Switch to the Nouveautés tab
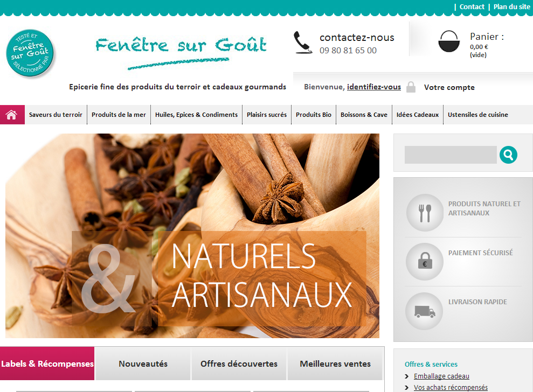Image resolution: width=533 pixels, height=392 pixels. (143, 363)
